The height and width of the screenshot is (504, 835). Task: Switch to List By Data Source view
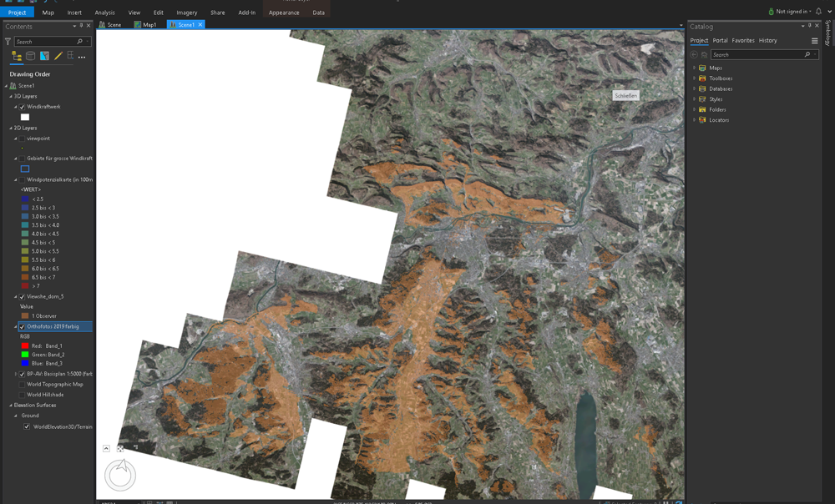31,56
